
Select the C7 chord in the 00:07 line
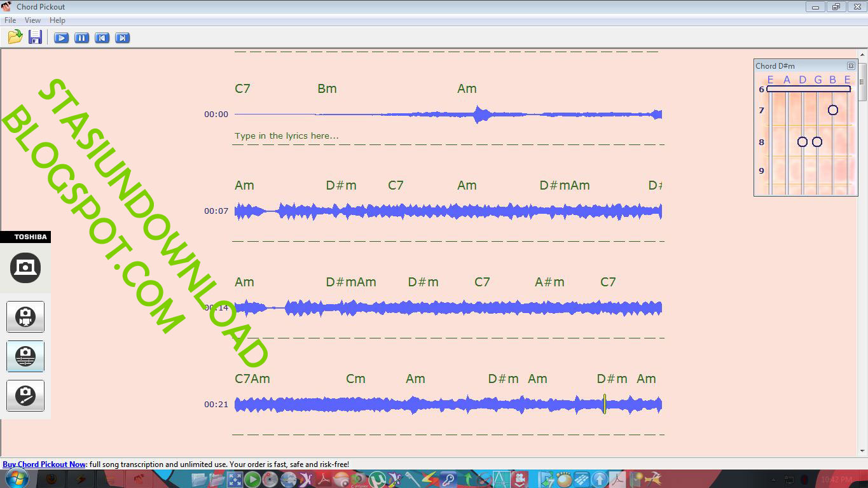pos(396,185)
